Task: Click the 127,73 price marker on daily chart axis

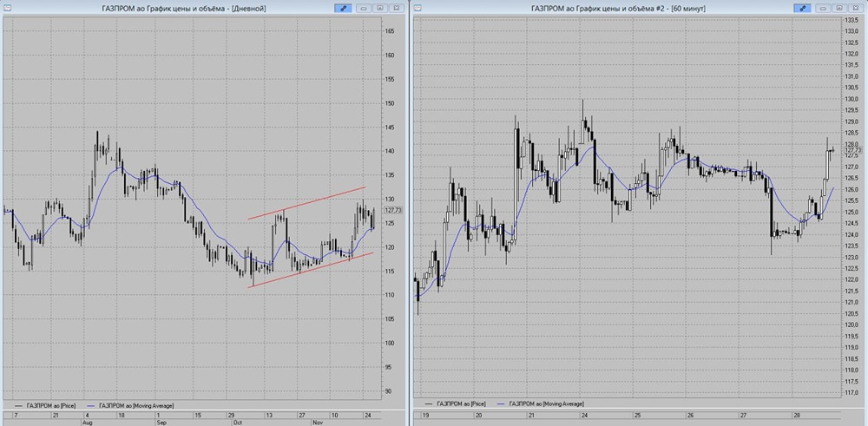Action: 392,210
